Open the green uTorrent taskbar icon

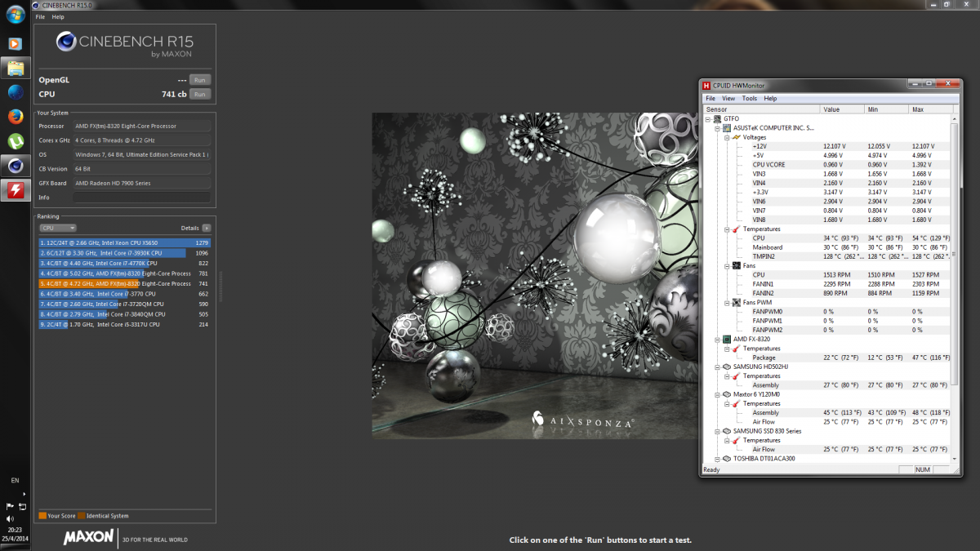[16, 140]
